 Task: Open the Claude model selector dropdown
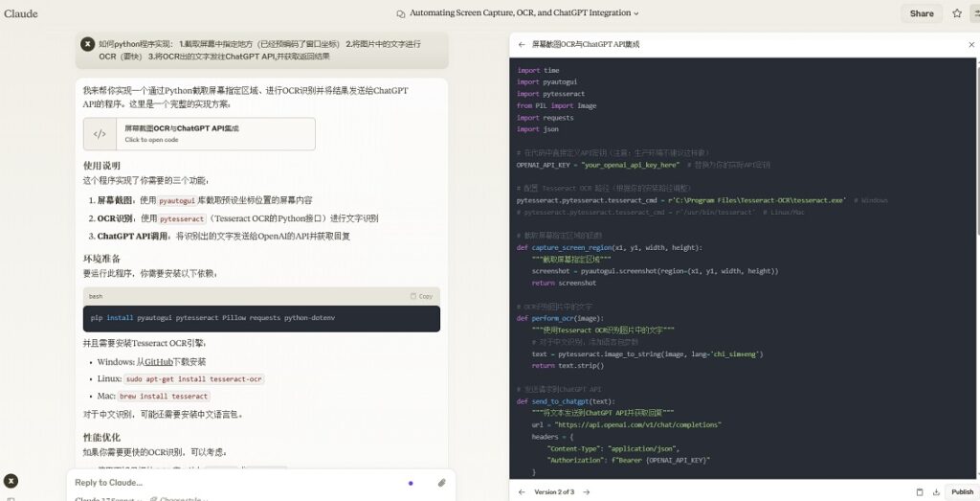point(107,499)
